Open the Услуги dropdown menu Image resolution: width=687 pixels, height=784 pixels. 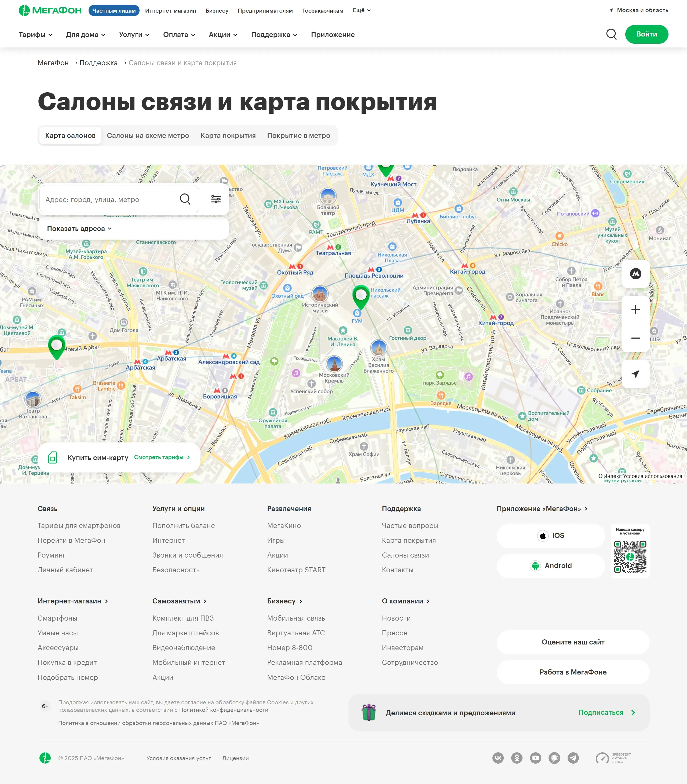[133, 35]
